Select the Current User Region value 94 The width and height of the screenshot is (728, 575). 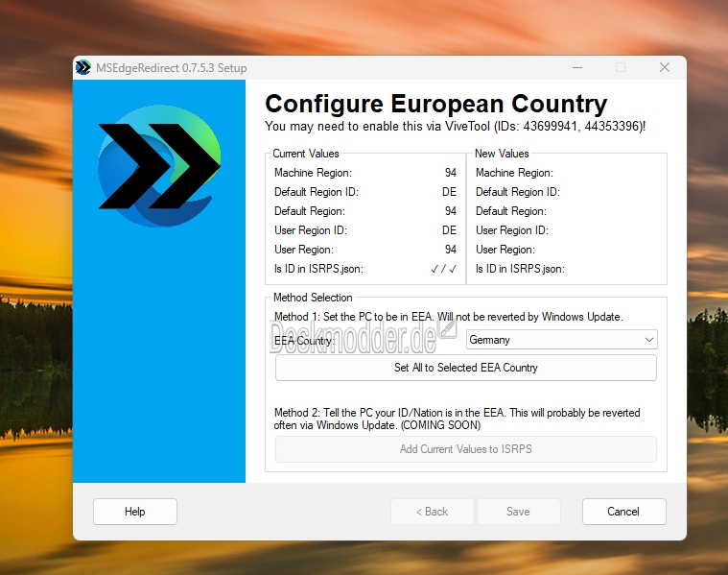[451, 250]
